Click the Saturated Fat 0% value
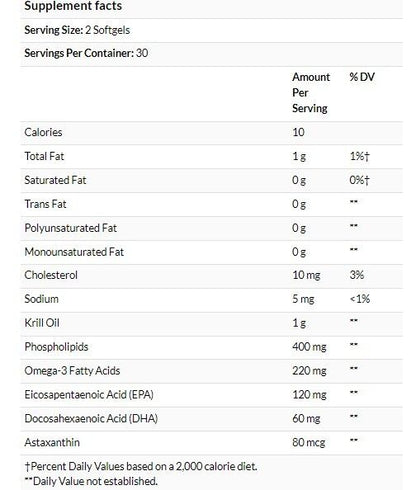This screenshot has height=490, width=416. tap(359, 180)
